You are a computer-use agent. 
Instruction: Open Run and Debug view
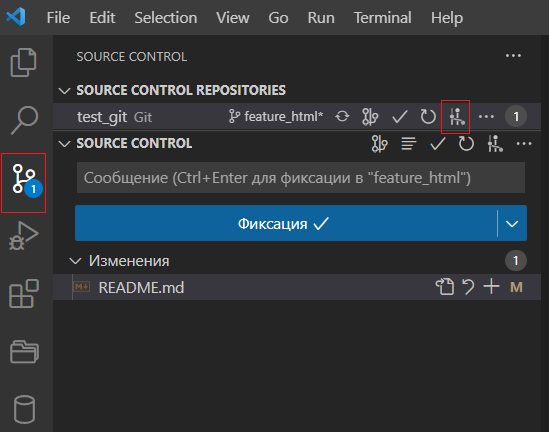click(23, 236)
